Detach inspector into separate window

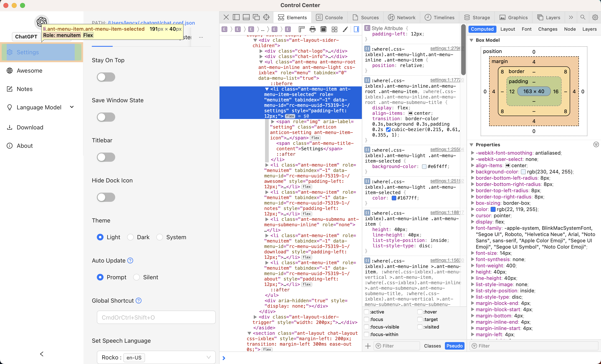[x=256, y=17]
